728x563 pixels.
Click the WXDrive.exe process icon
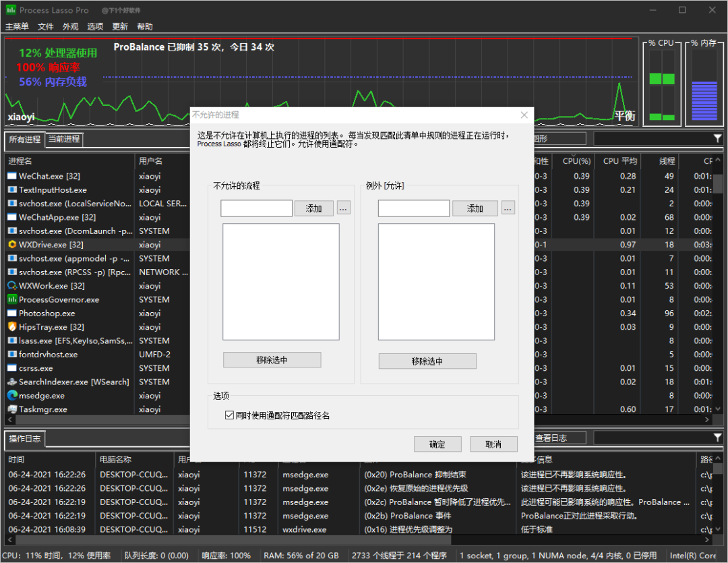[x=12, y=245]
